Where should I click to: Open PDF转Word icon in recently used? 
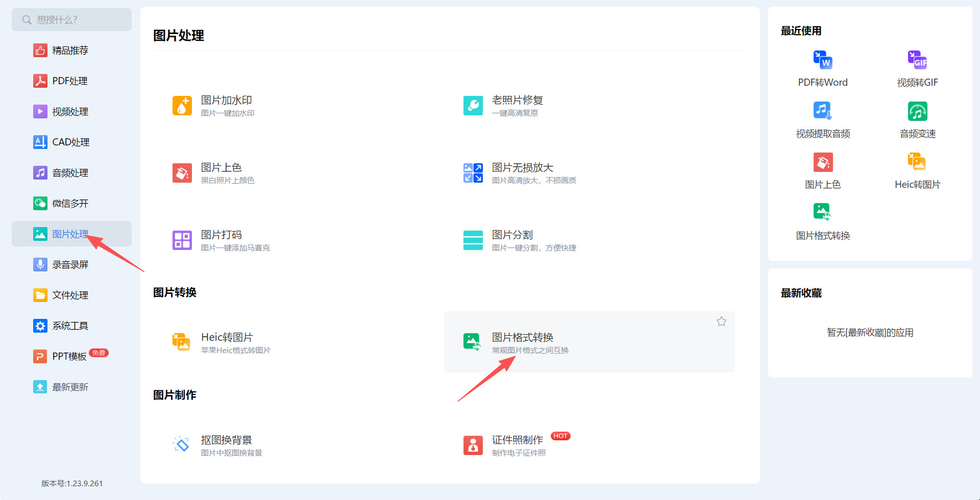[823, 60]
